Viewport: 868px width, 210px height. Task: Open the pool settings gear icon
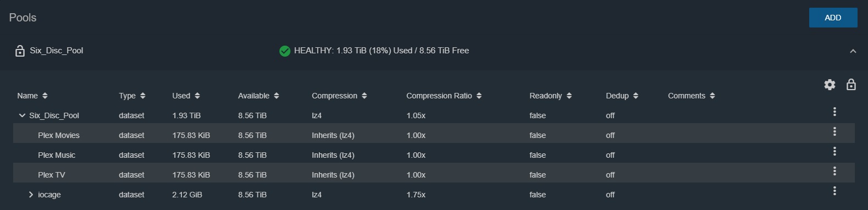click(x=830, y=84)
